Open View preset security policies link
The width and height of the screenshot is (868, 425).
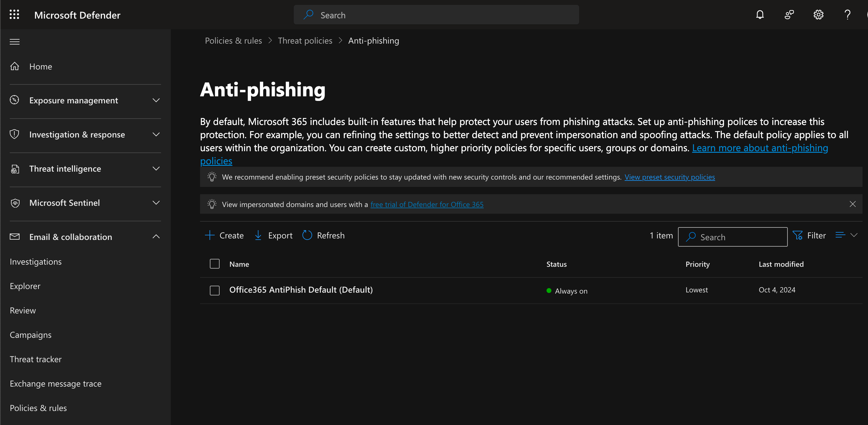[x=669, y=177]
